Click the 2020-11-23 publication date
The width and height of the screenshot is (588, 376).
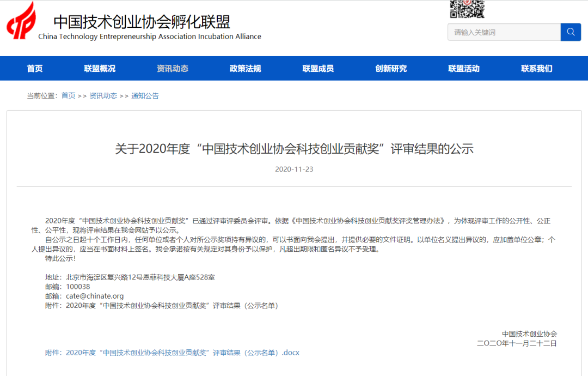[294, 169]
